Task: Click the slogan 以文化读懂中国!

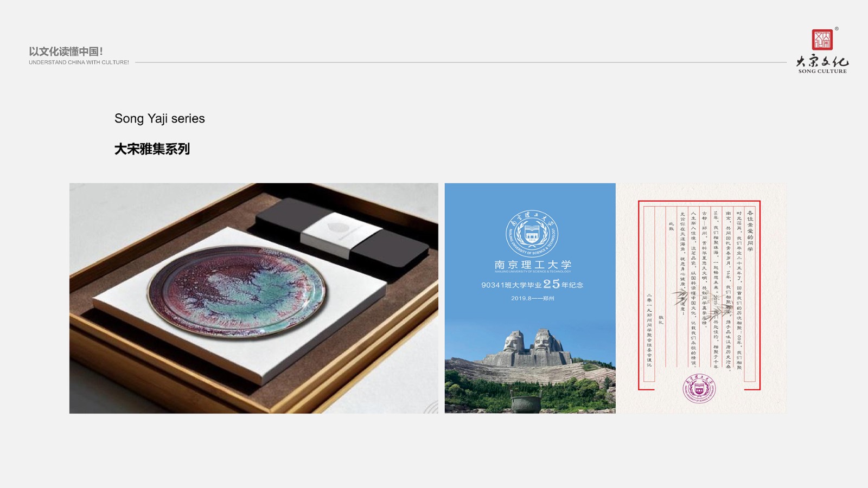Action: (66, 52)
